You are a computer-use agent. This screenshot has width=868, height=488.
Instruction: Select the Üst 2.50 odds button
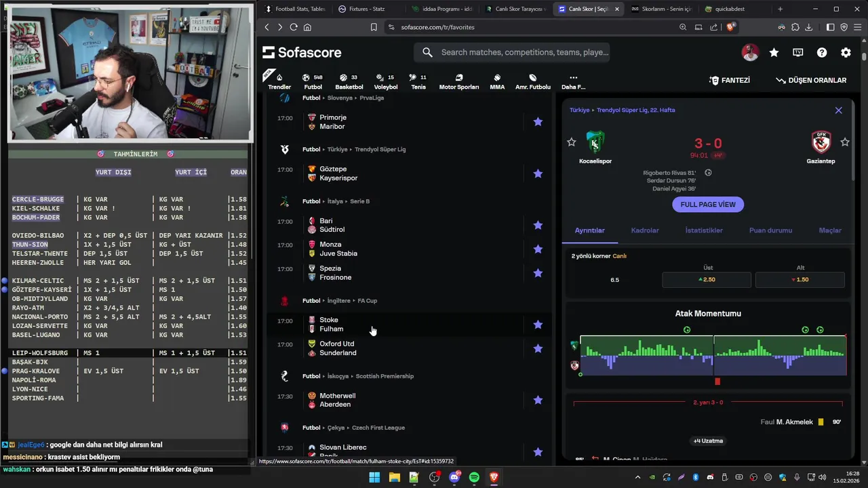(x=707, y=280)
